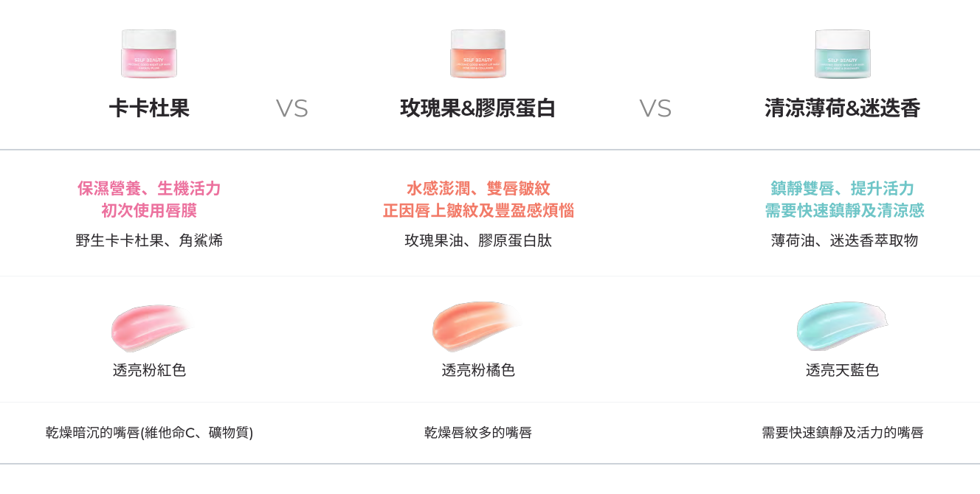The width and height of the screenshot is (980, 494).
Task: Click the first VS separator text
Action: pyautogui.click(x=292, y=109)
